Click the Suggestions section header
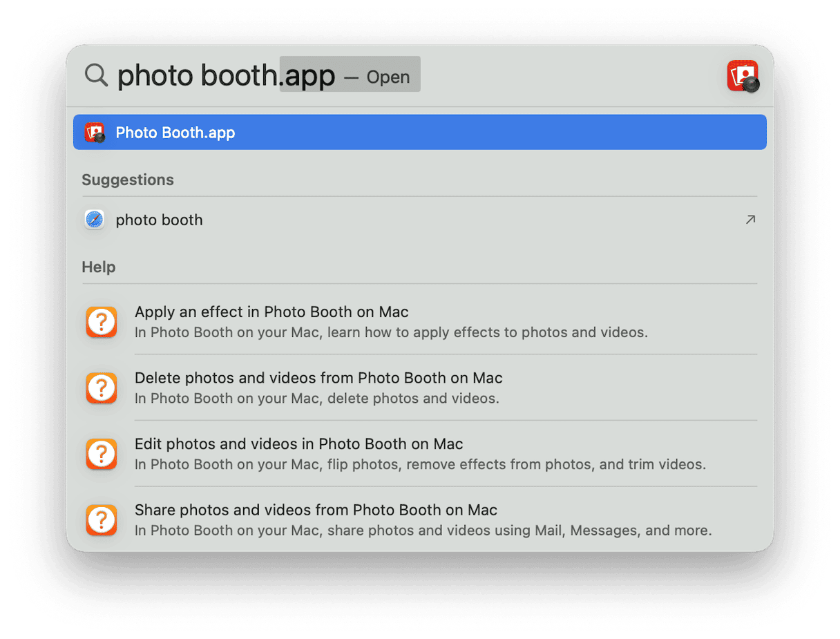The image size is (840, 639). coord(128,180)
